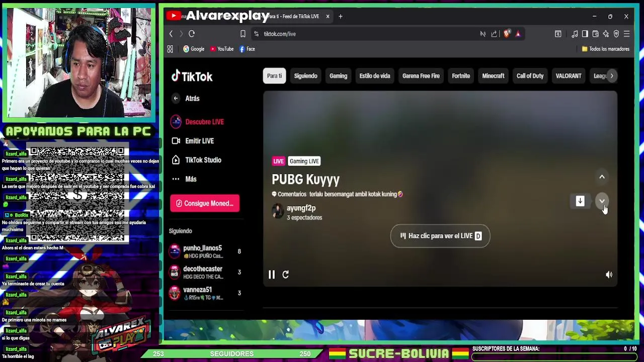Open Brave Shields lion icon
The width and height of the screenshot is (644, 362).
507,34
